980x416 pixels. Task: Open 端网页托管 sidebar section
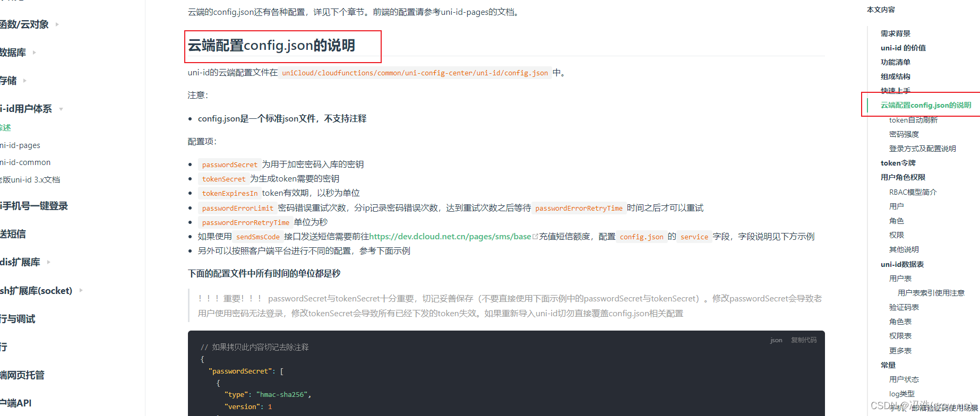tap(22, 375)
